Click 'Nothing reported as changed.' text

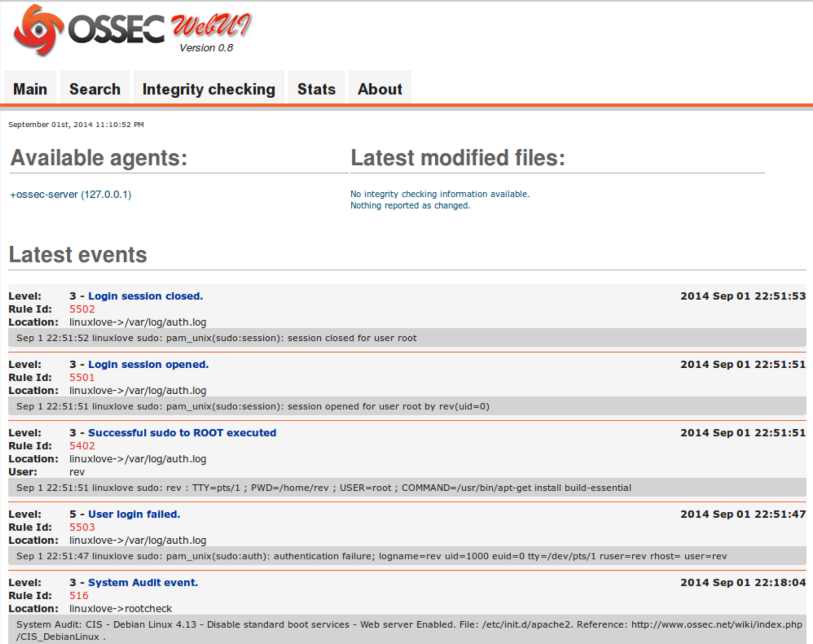coord(410,206)
